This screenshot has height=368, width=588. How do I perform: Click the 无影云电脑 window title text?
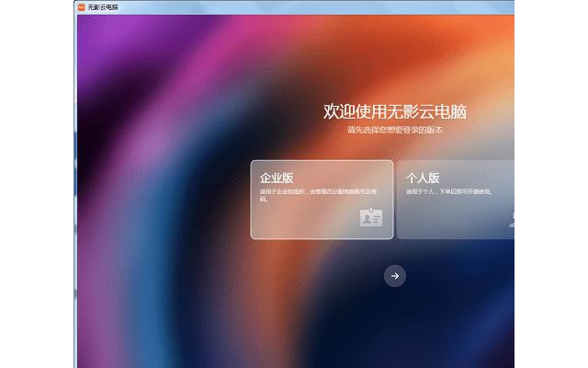(103, 6)
